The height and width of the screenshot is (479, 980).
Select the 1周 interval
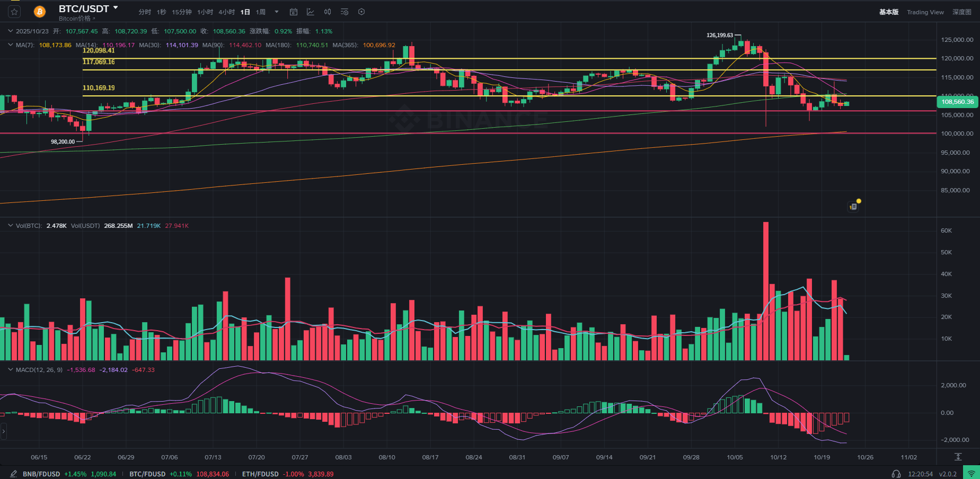pos(261,12)
